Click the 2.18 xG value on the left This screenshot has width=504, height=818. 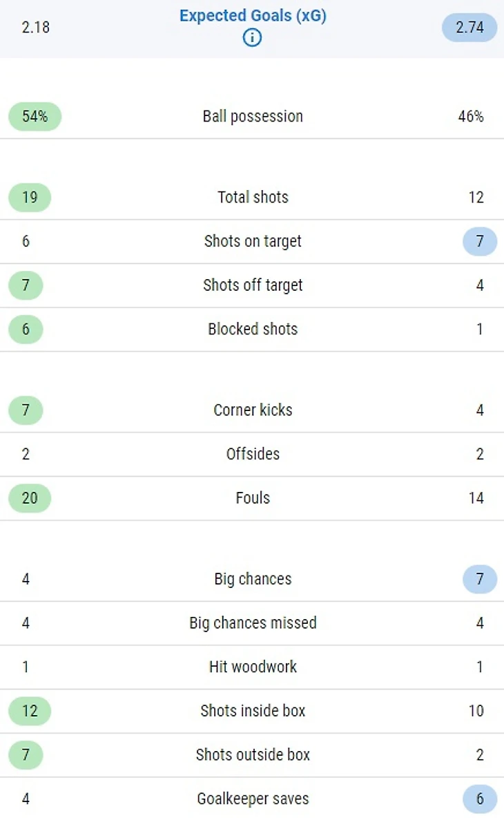pyautogui.click(x=36, y=28)
